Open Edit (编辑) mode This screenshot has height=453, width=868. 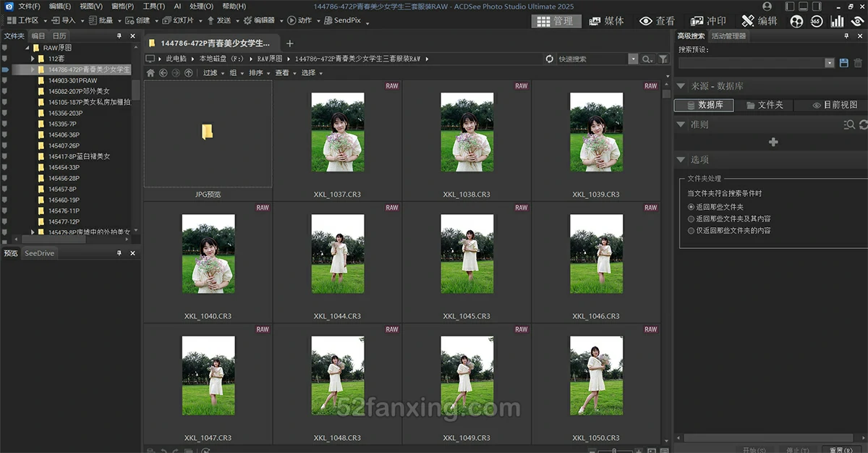coord(759,21)
